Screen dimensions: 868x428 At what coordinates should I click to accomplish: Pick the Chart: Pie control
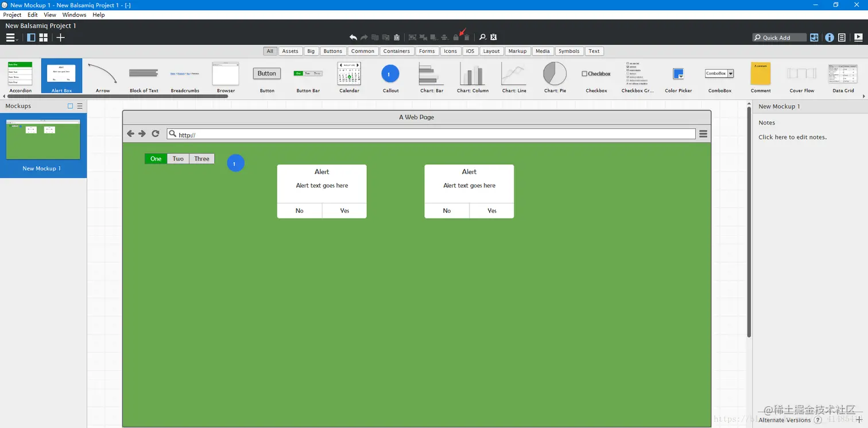[x=555, y=77]
